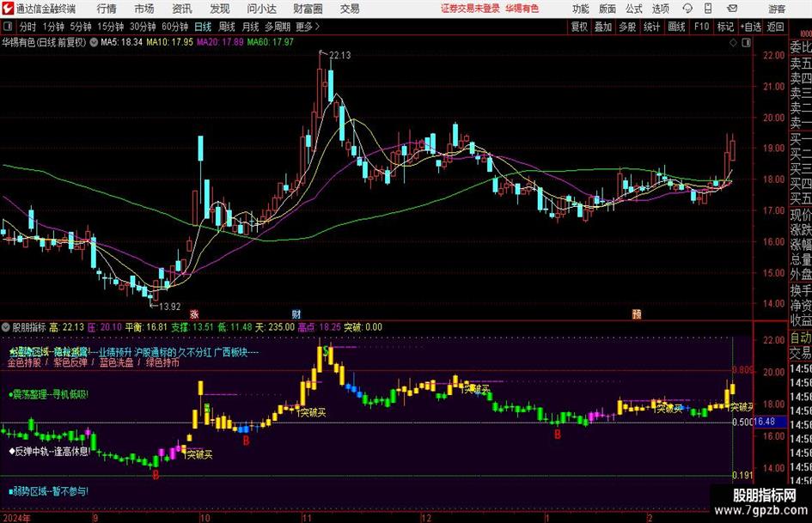Open the 行情 menu
The height and width of the screenshot is (523, 812).
click(x=107, y=9)
